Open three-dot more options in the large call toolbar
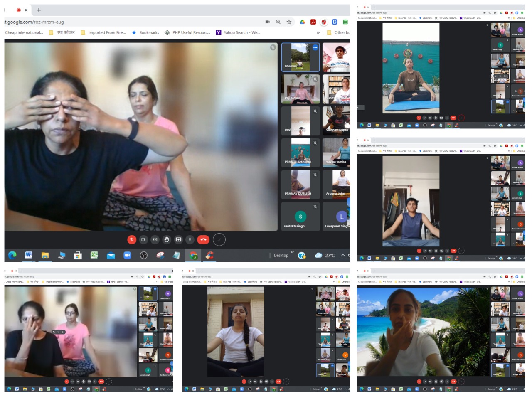Screen dimensions: 532x399 tap(190, 239)
